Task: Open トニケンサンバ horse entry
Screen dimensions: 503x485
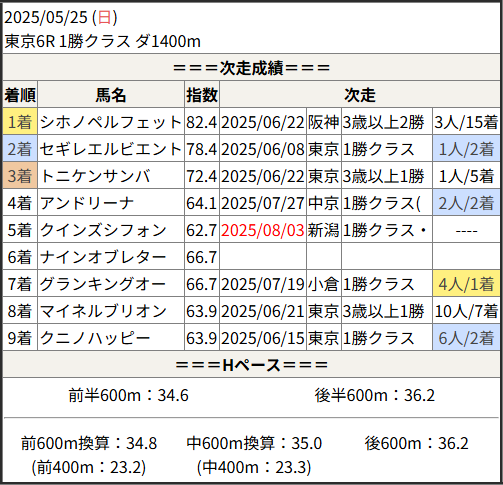Action: [x=95, y=176]
